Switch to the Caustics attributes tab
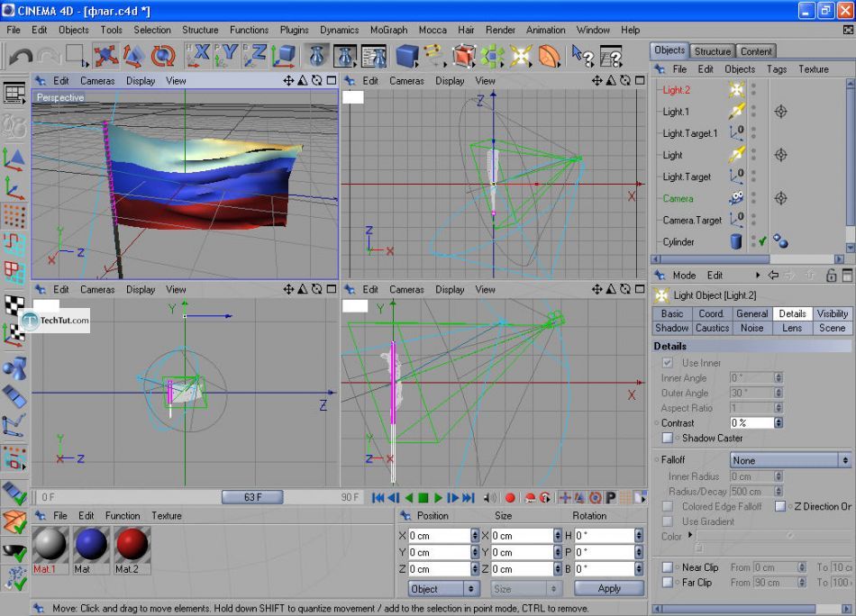Screen dimensions: 856x616 (712, 328)
